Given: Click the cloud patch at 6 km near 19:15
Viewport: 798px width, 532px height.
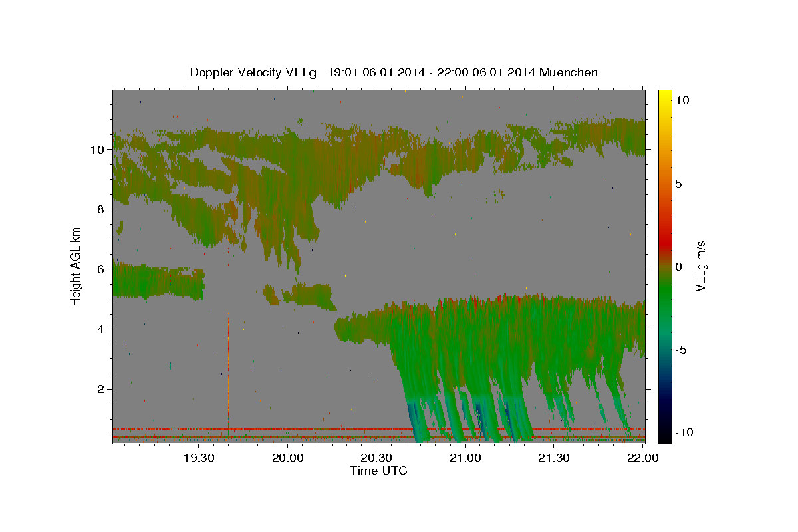Looking at the screenshot, I should [x=158, y=281].
